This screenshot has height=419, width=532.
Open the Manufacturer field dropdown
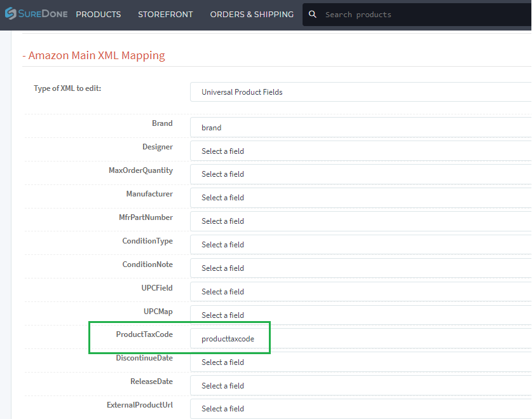[x=361, y=198]
